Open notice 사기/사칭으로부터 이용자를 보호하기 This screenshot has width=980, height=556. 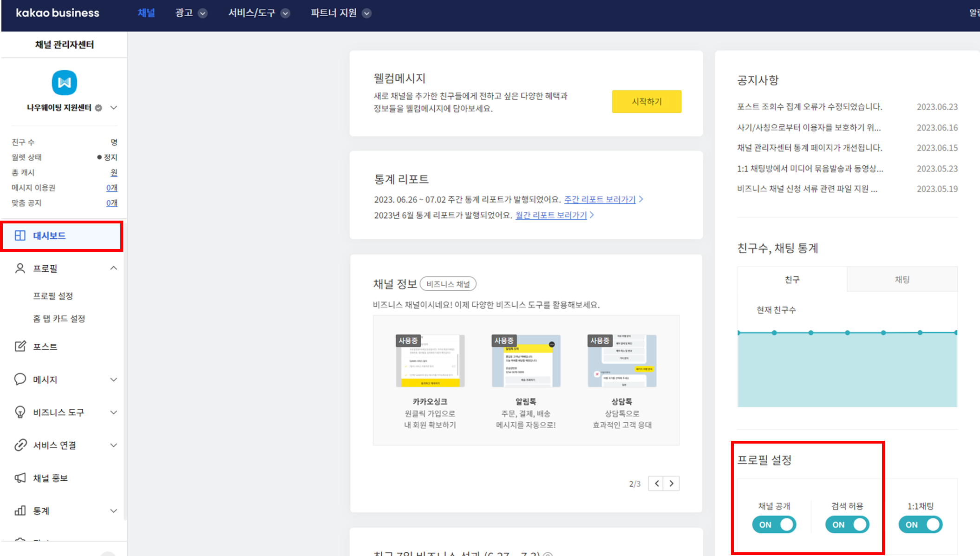[x=809, y=127]
